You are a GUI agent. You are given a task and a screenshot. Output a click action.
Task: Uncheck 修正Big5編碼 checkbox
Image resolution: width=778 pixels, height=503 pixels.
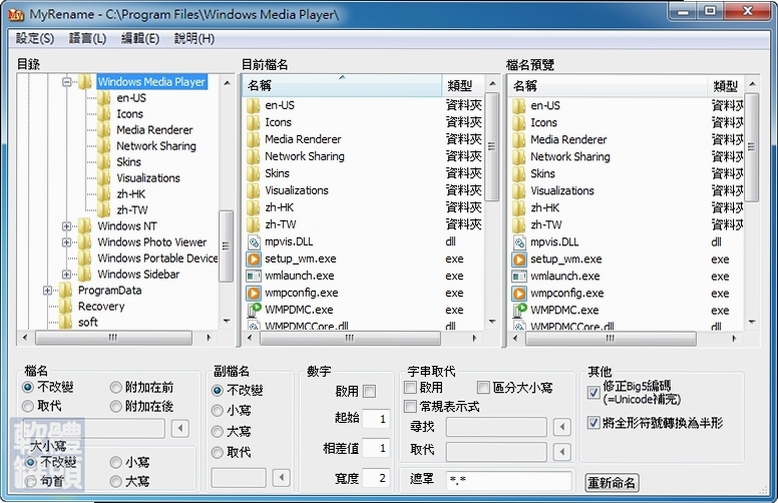(593, 393)
